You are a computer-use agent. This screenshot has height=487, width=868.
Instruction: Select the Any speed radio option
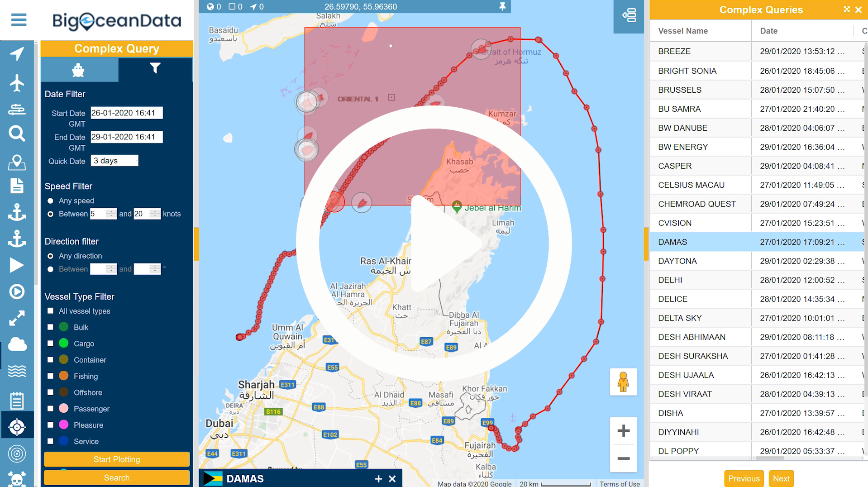tap(50, 201)
